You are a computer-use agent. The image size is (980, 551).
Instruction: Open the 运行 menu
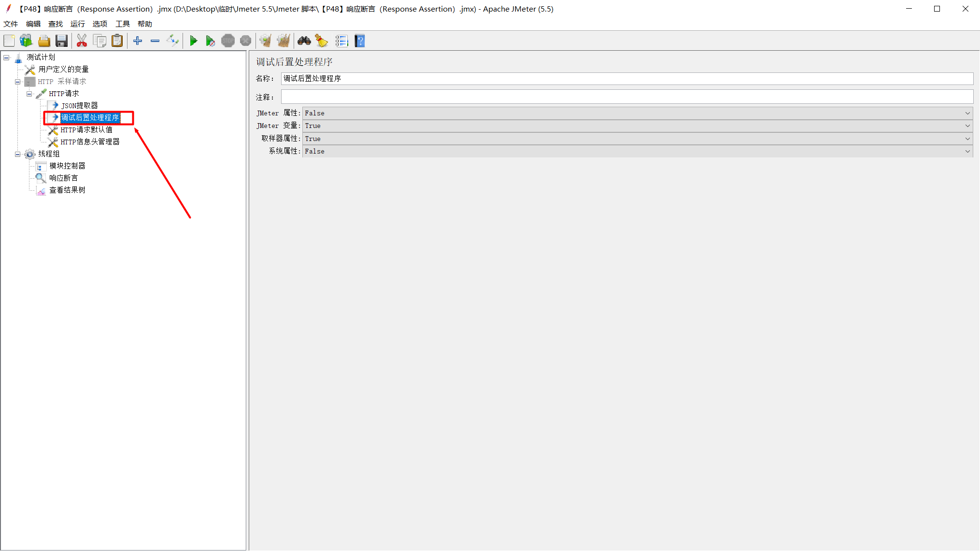[x=77, y=24]
